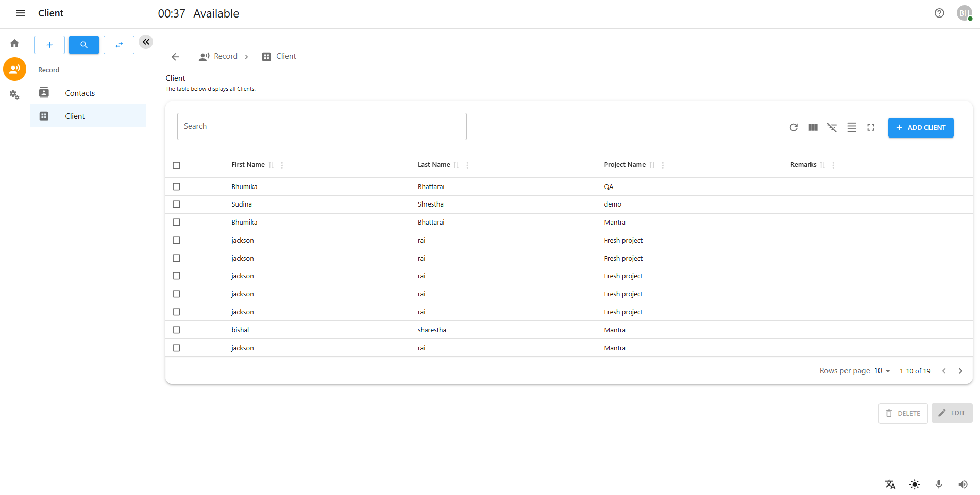
Task: Toggle the brightness theme icon
Action: [915, 484]
